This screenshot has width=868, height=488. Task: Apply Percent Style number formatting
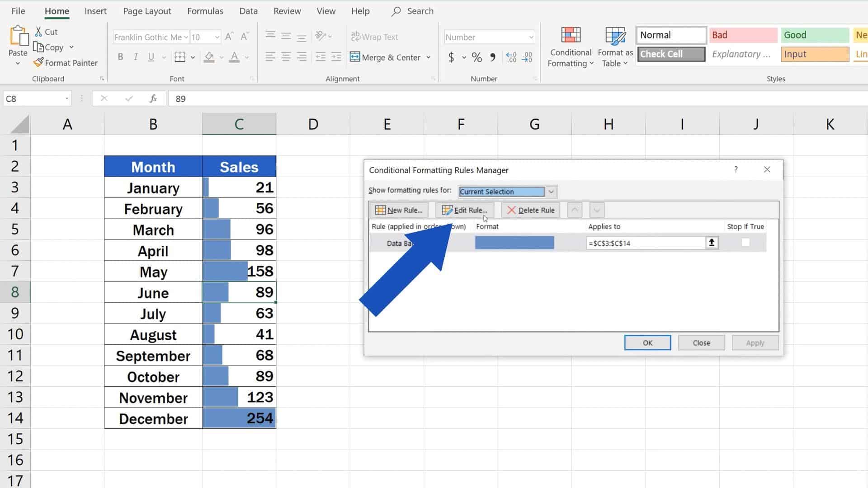point(476,57)
